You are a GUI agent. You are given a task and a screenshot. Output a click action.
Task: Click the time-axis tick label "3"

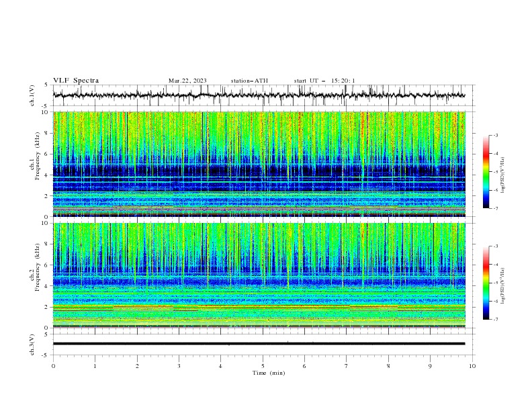click(x=179, y=366)
